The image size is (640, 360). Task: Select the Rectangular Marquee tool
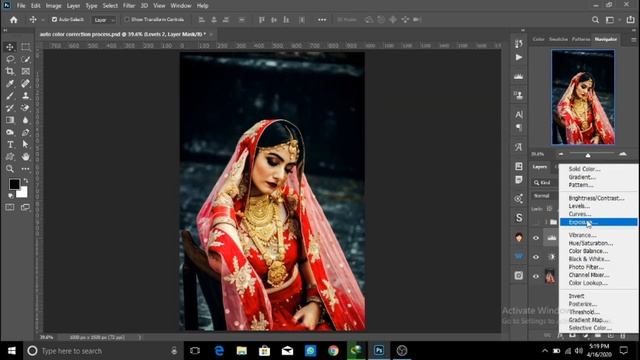(x=25, y=47)
